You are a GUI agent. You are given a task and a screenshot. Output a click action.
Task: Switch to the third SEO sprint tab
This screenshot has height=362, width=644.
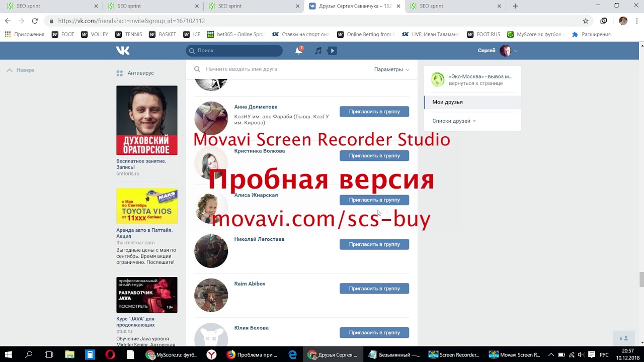[x=253, y=6]
